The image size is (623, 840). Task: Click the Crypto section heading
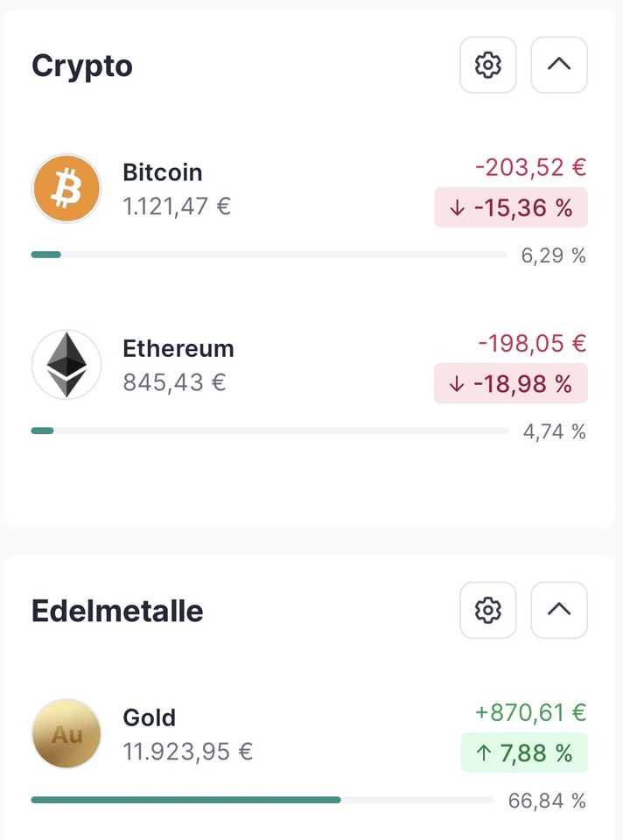[x=82, y=66]
